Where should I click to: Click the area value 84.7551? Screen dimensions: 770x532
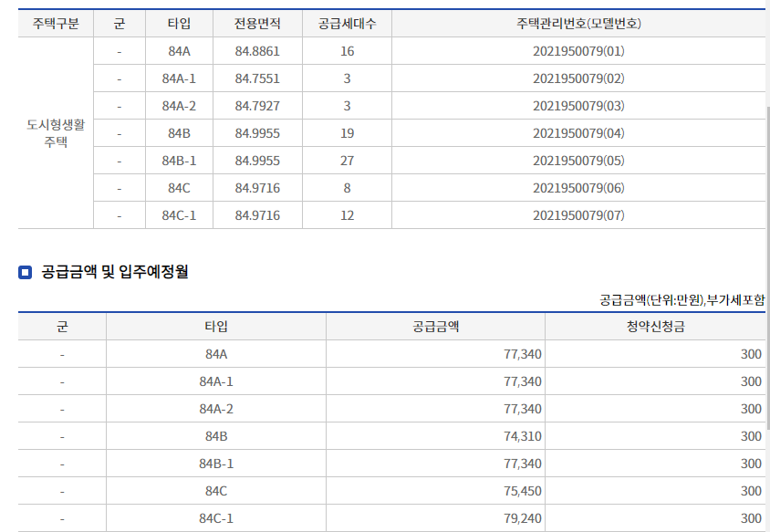point(257,78)
